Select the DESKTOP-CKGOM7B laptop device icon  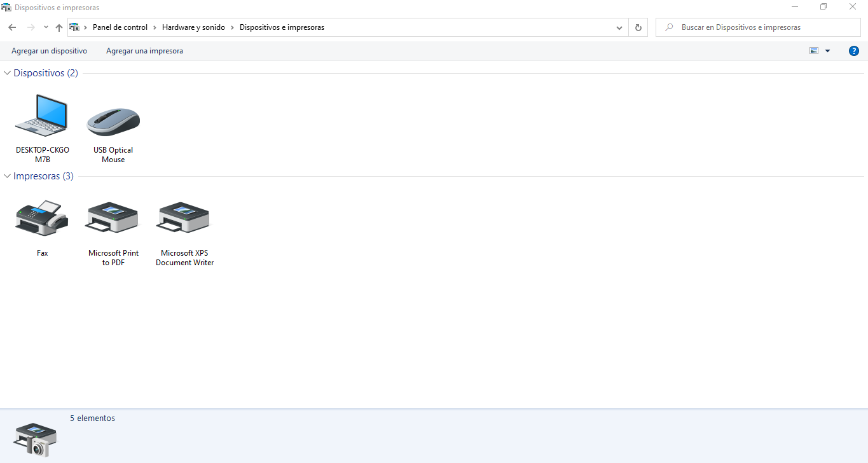42,116
